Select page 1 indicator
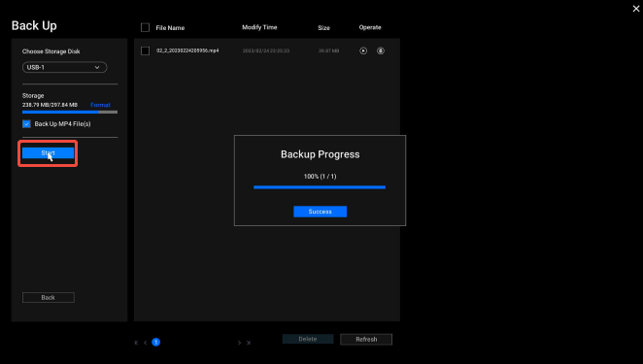The height and width of the screenshot is (364, 643). tap(155, 343)
